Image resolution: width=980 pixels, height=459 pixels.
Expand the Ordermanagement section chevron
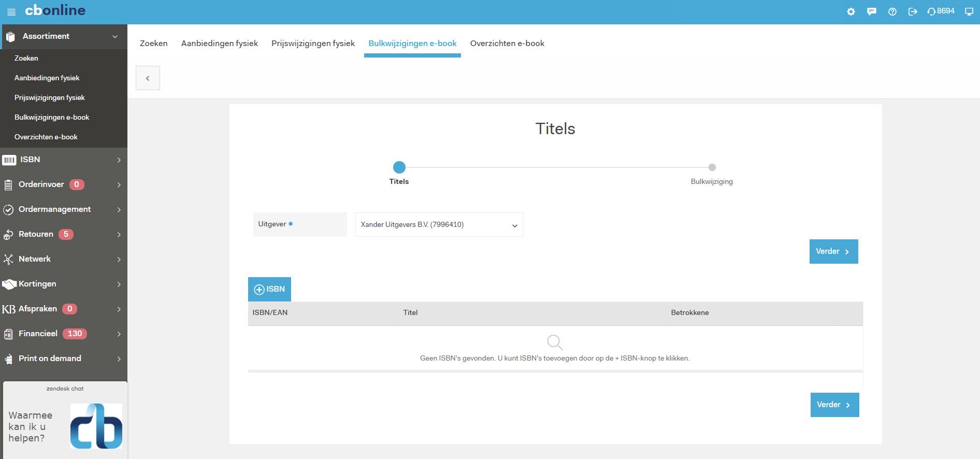pos(119,210)
